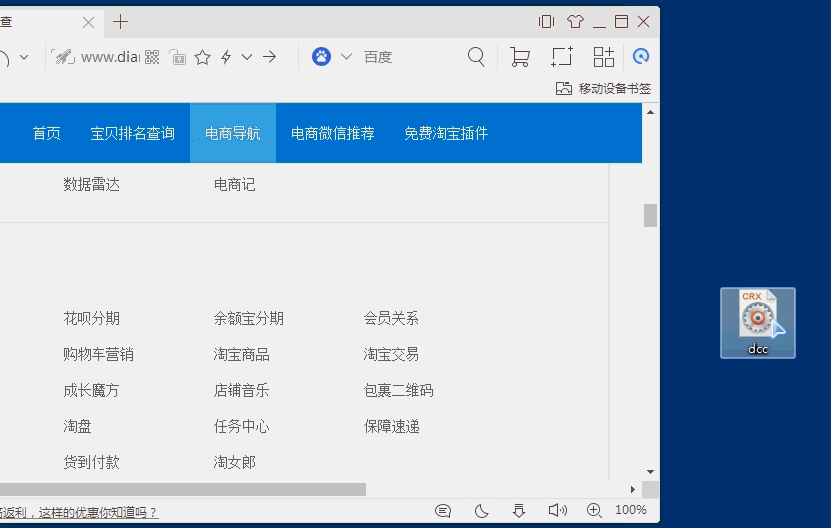Click the blue circular restore icon
This screenshot has height=528, width=831.
[641, 56]
